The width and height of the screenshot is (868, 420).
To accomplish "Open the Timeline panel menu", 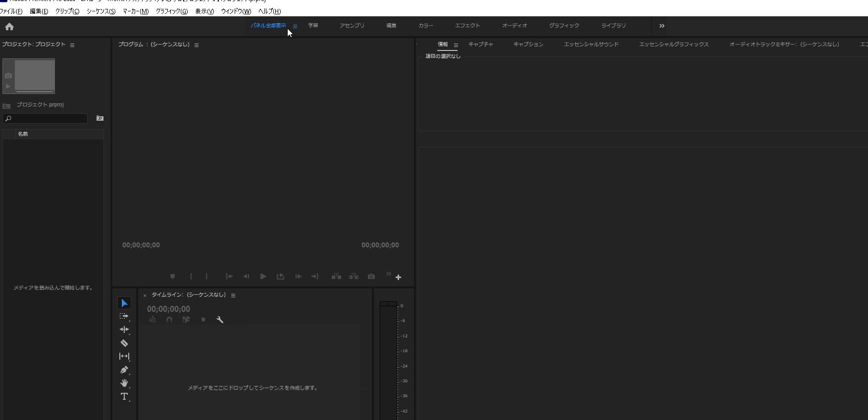I will pos(233,295).
